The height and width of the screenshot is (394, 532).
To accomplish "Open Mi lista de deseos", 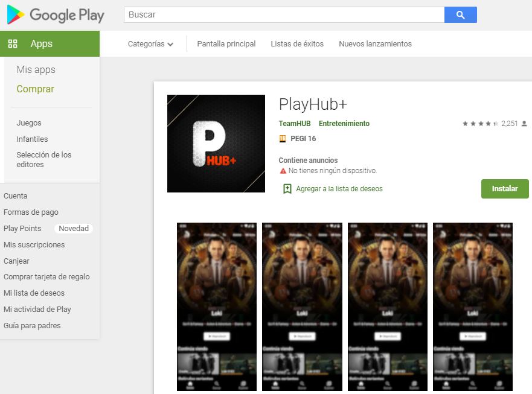I will click(x=34, y=293).
